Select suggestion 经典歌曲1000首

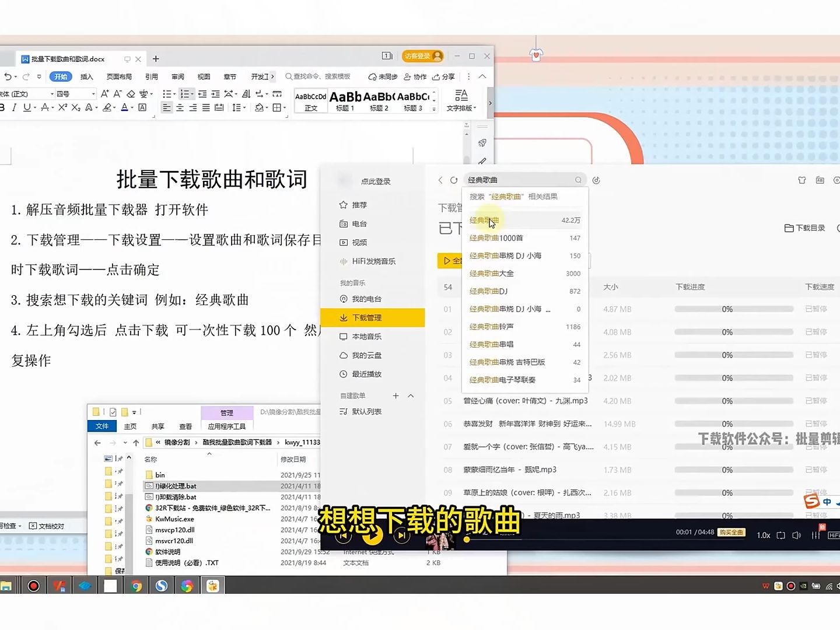[x=525, y=238]
